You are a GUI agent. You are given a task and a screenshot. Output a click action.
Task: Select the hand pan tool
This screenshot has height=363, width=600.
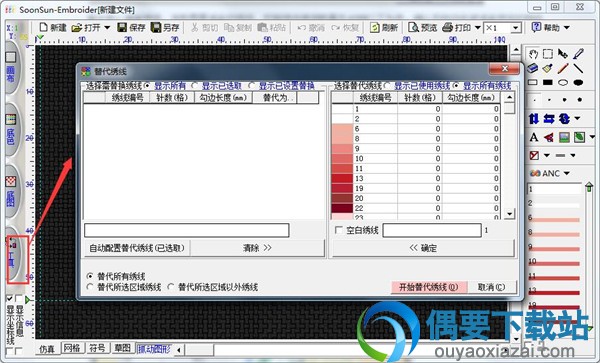coord(533,54)
